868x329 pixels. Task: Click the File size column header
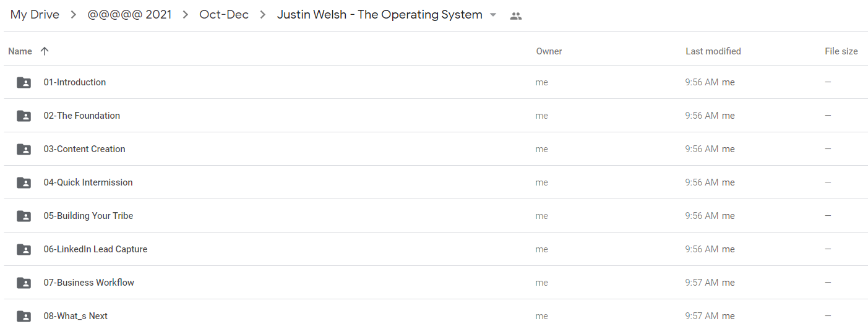(x=841, y=51)
